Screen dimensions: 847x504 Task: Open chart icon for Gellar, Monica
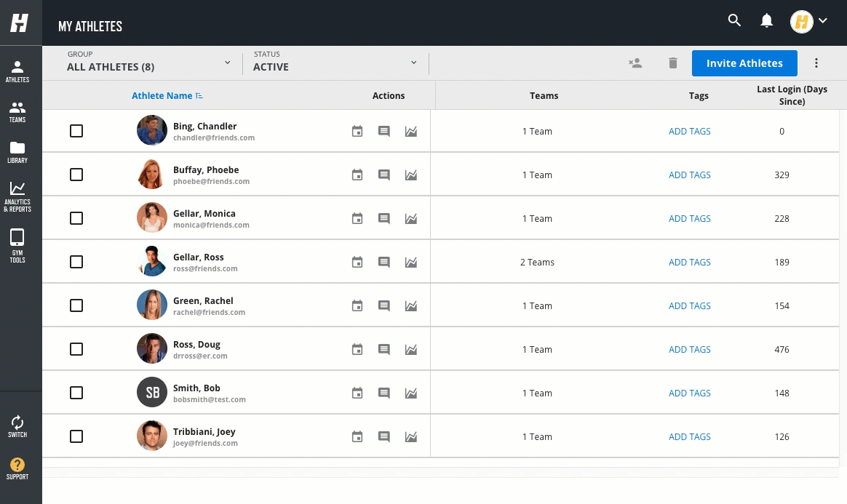pyautogui.click(x=411, y=218)
